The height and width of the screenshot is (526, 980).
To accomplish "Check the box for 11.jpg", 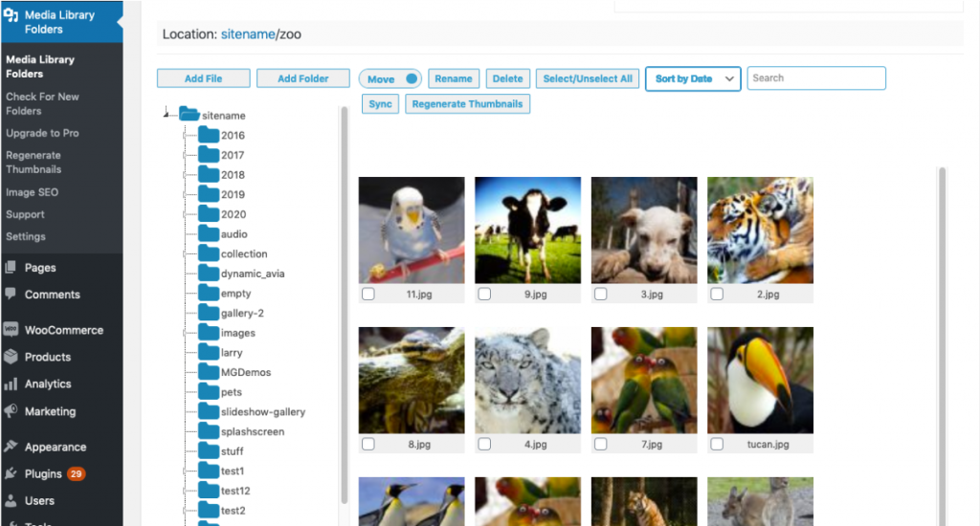I will (368, 294).
